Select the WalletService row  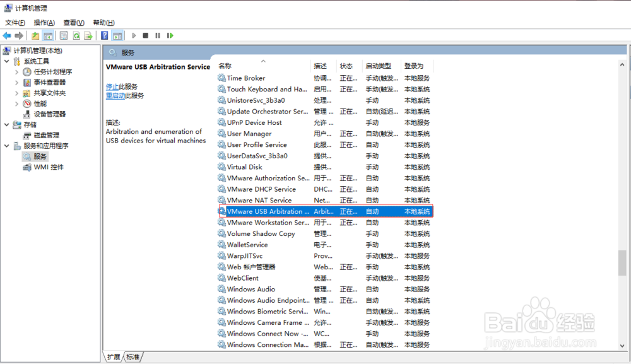(324, 245)
